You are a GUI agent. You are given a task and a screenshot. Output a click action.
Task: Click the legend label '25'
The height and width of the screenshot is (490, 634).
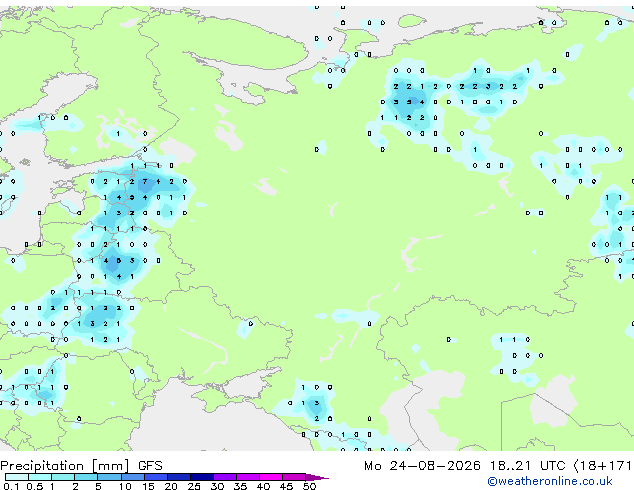[x=194, y=486]
